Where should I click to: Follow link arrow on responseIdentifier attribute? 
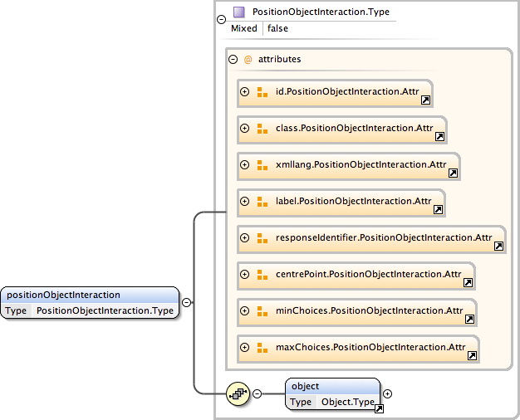(498, 247)
